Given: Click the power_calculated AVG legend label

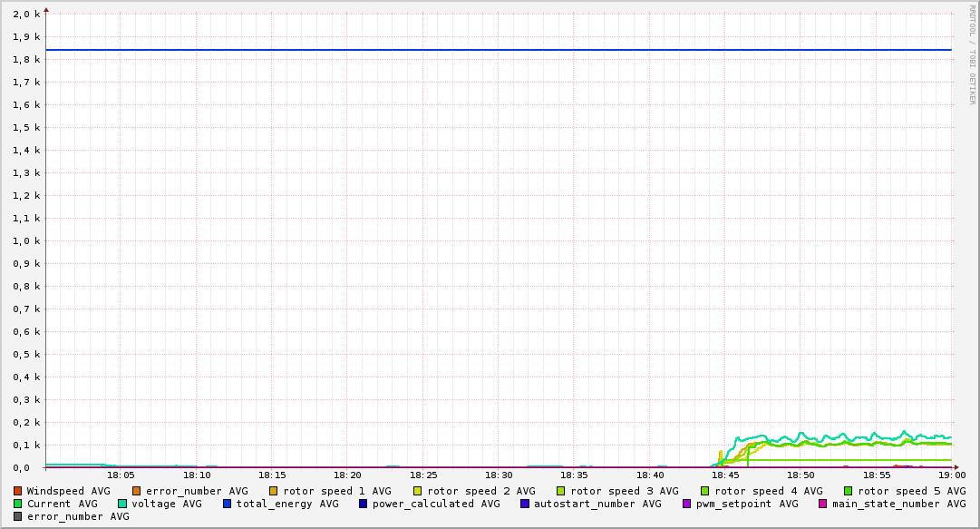Looking at the screenshot, I should tap(435, 504).
